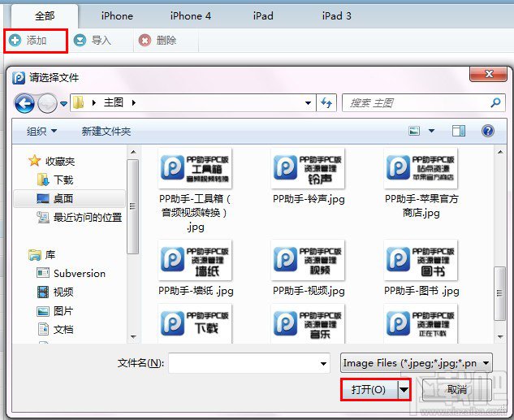Click the refresh button next to address bar
This screenshot has height=420, width=514.
pyautogui.click(x=326, y=103)
